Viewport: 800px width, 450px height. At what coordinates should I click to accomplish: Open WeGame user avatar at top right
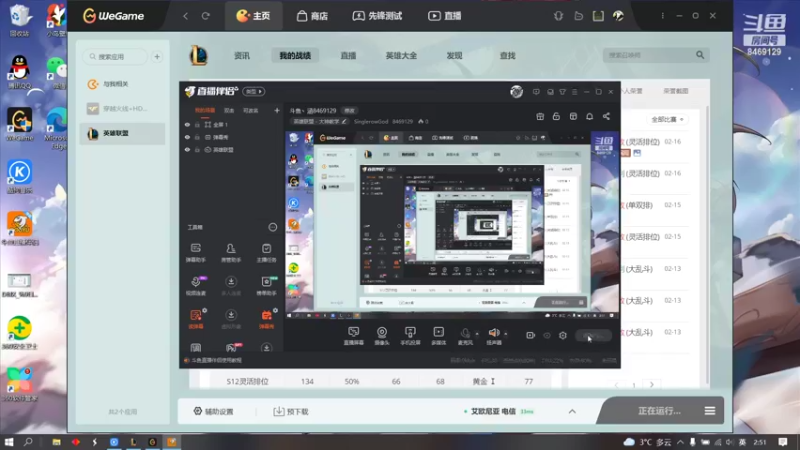(x=618, y=16)
